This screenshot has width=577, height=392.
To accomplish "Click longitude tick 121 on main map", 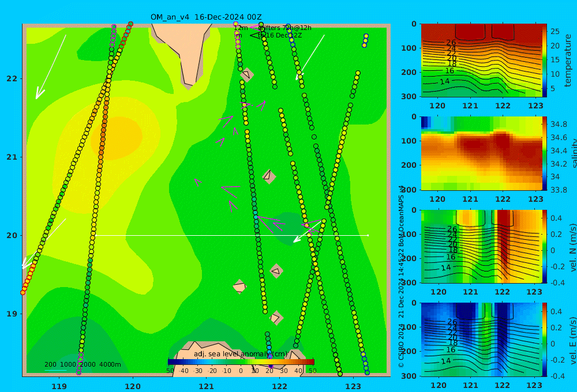I will click(x=207, y=386).
